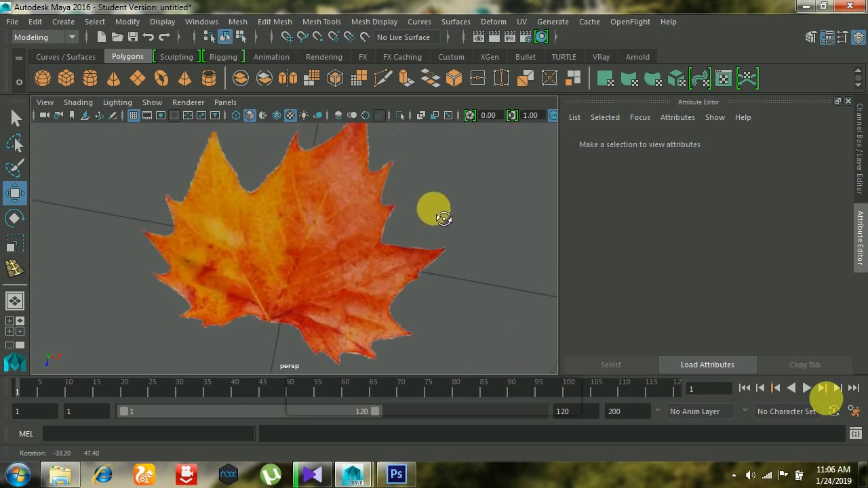The width and height of the screenshot is (868, 488).
Task: Go to the start of playback range
Action: point(745,388)
